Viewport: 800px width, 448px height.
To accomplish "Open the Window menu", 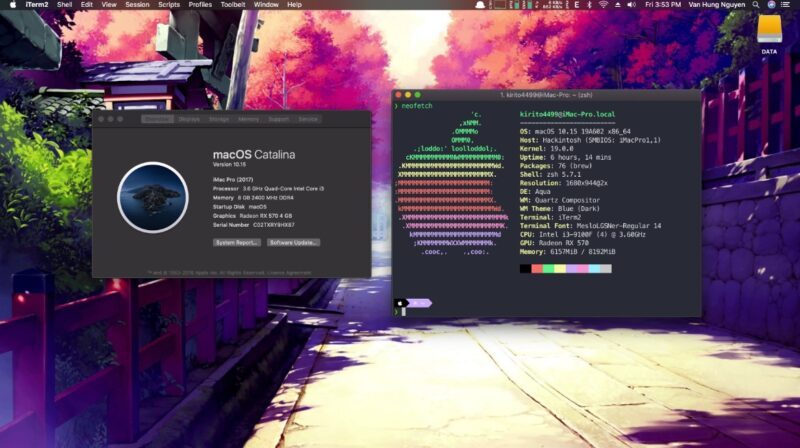I will [x=266, y=5].
